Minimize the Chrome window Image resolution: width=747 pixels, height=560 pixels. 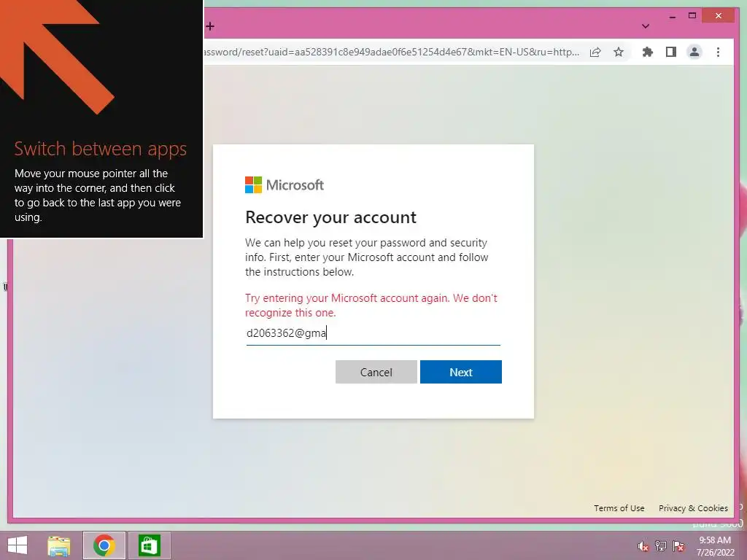(x=672, y=16)
